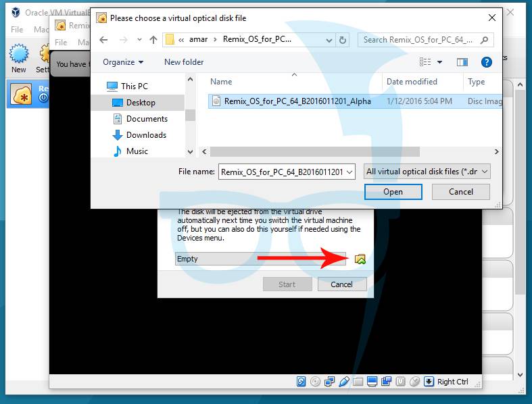Image resolution: width=532 pixels, height=404 pixels.
Task: Click the forward arrow in the file dialog
Action: tap(124, 40)
